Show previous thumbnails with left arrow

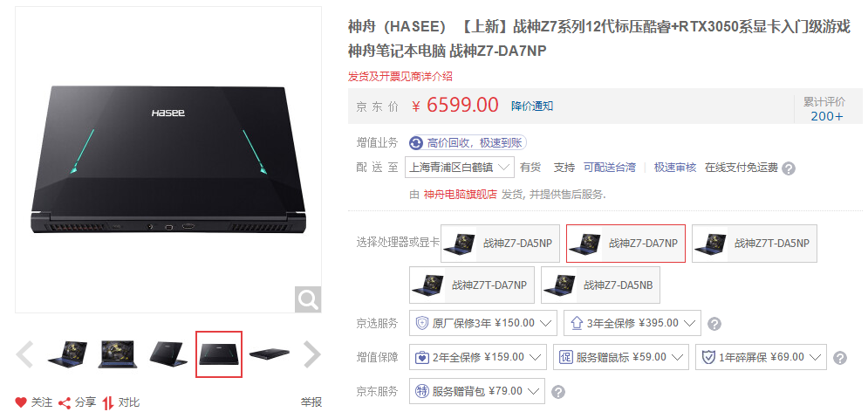click(x=25, y=354)
